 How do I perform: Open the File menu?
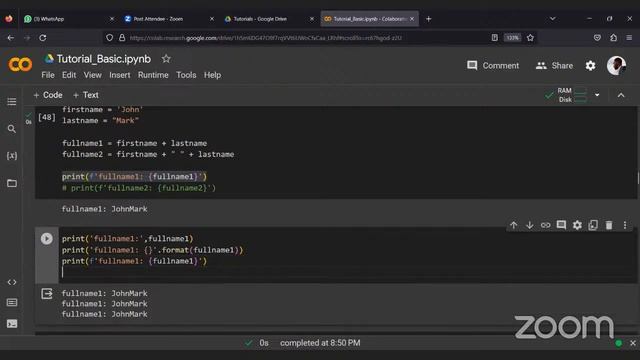coord(48,75)
